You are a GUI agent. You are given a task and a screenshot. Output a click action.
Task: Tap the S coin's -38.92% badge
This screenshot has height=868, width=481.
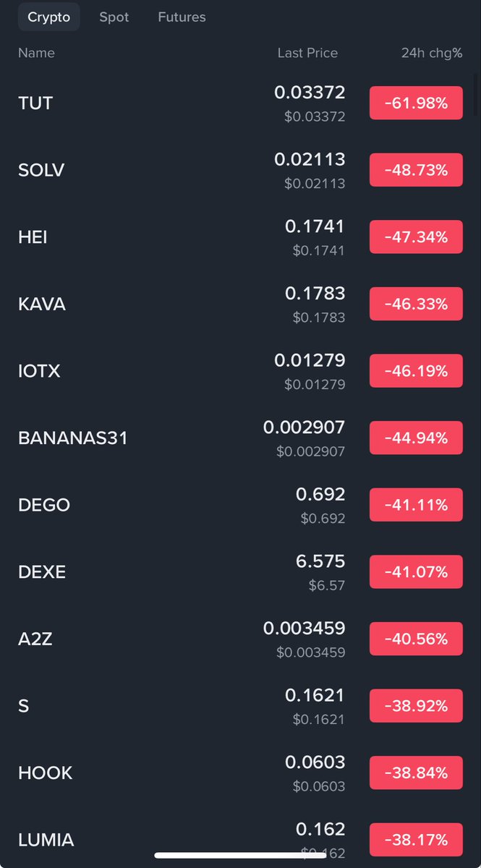click(416, 706)
